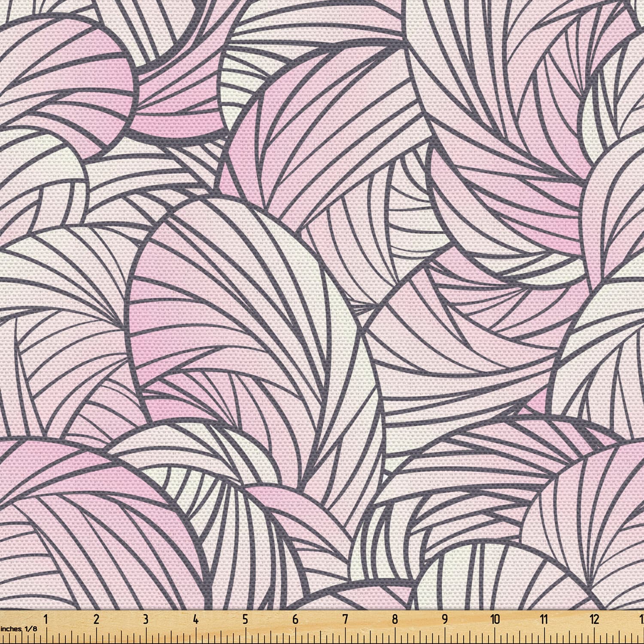Click the ruler's "5" inch number
644x644 pixels.
tap(245, 619)
